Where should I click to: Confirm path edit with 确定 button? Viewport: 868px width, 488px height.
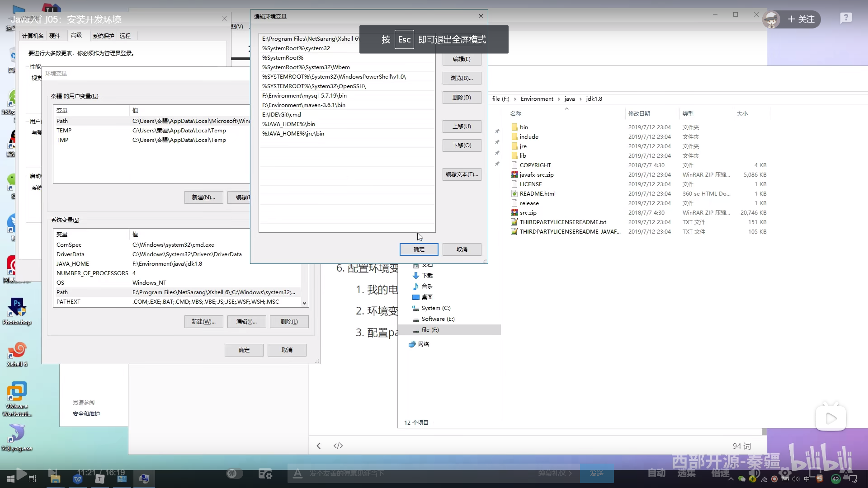419,249
